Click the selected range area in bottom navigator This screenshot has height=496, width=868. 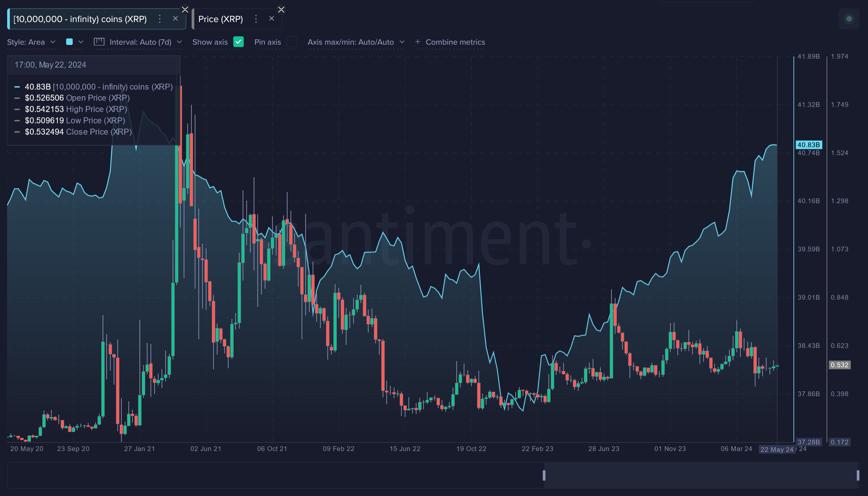tap(701, 475)
